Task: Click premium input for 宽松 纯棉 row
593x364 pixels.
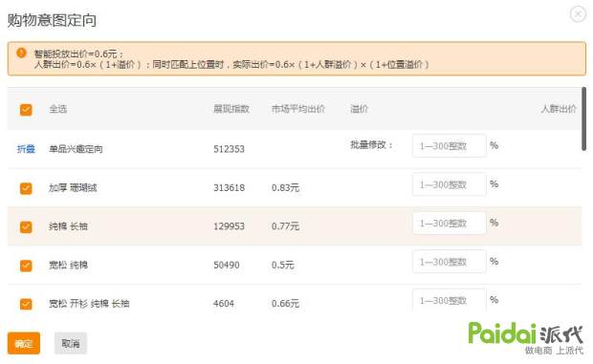Action: [449, 262]
